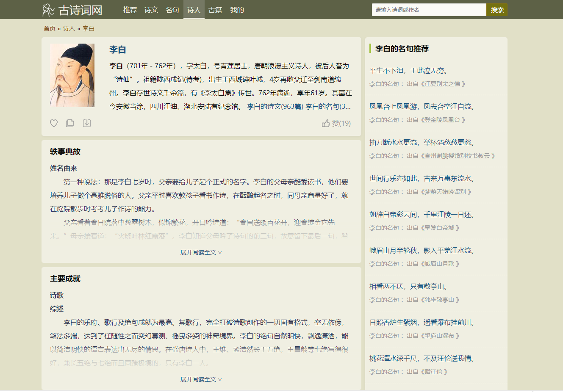Click the 姓名由来 subheading
The width and height of the screenshot is (563, 392).
(64, 168)
